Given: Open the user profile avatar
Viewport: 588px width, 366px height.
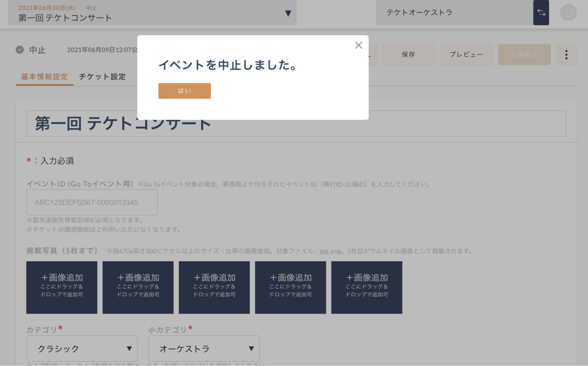Looking at the screenshot, I should 568,13.
